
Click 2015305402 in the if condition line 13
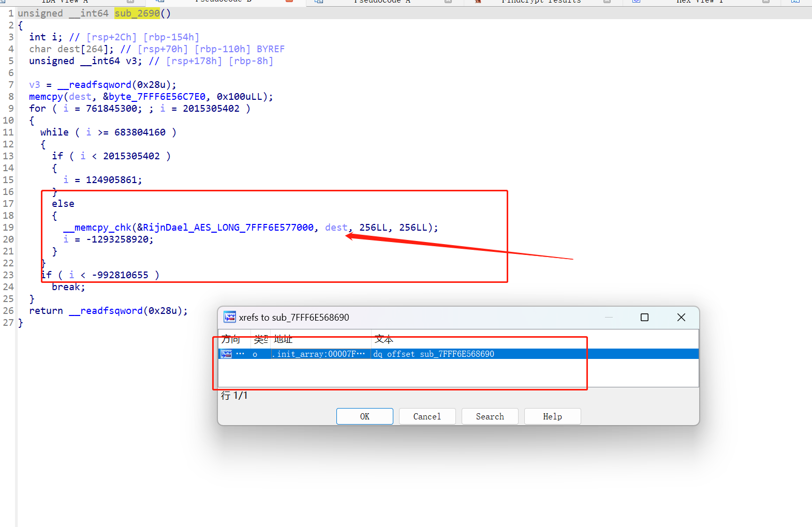131,156
